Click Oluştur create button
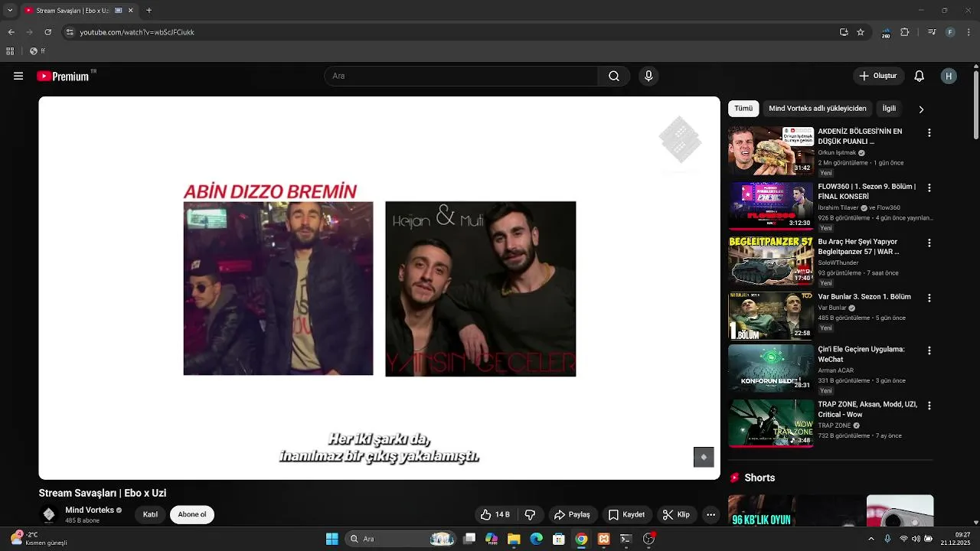Screen dimensions: 980x551 coord(878,76)
